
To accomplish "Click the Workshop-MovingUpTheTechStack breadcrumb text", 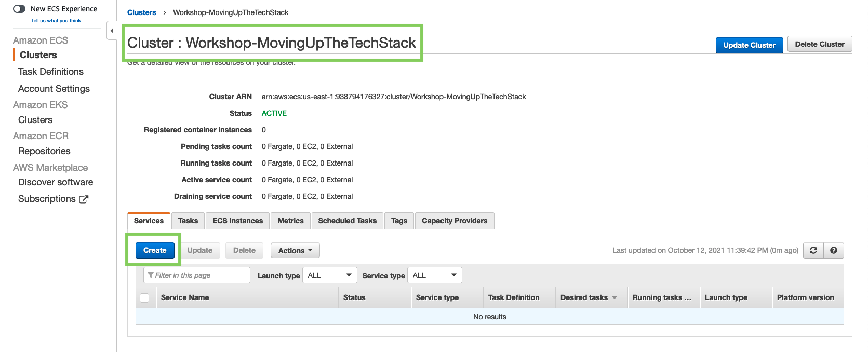I will tap(231, 12).
